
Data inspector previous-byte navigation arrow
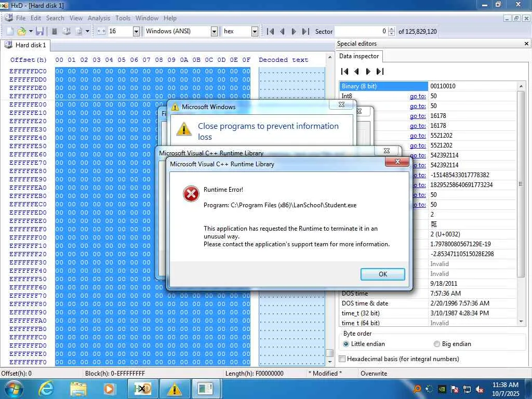click(356, 71)
